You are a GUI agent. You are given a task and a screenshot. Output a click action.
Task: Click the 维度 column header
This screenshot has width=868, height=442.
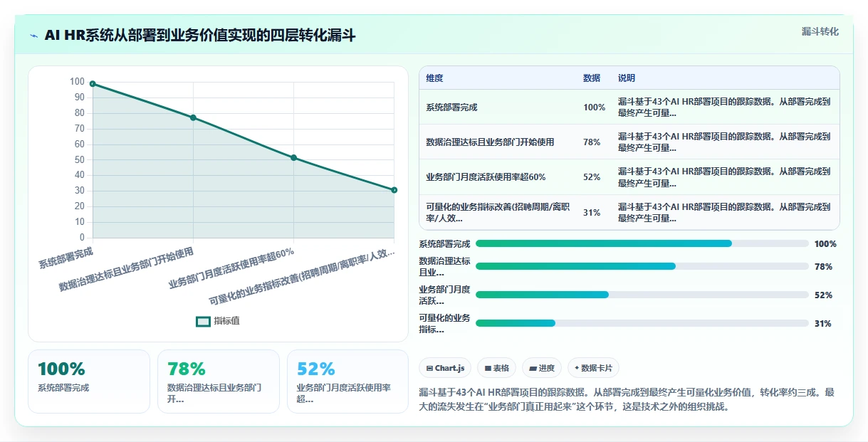pos(434,78)
